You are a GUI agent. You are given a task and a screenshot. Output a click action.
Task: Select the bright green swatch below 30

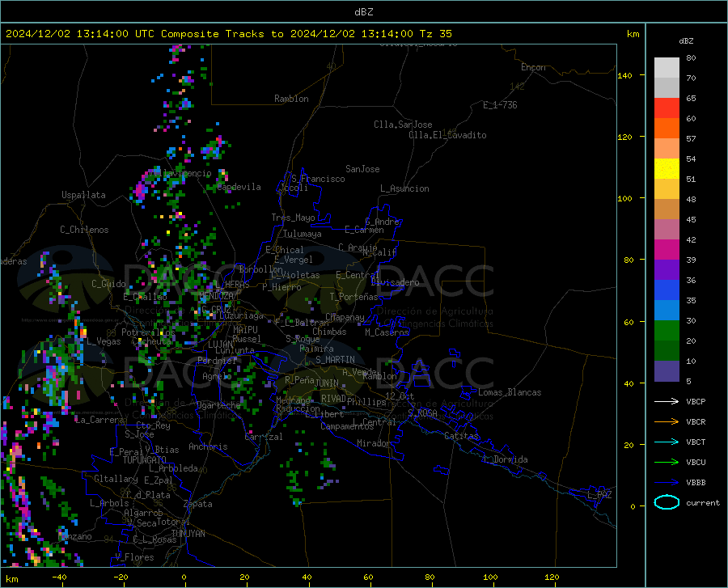click(667, 331)
